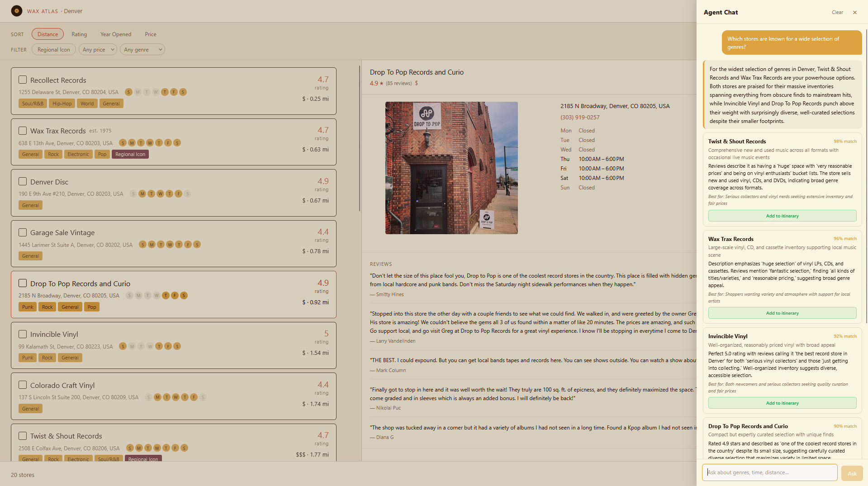Clear the Agent Chat conversation

click(x=837, y=13)
